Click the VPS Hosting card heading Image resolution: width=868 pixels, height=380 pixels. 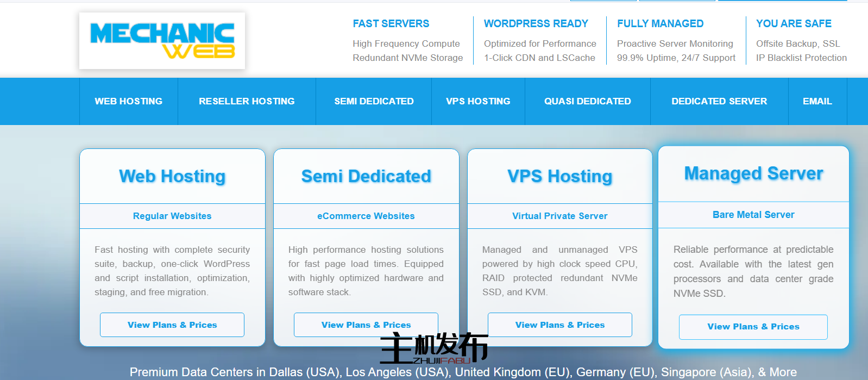(x=559, y=176)
